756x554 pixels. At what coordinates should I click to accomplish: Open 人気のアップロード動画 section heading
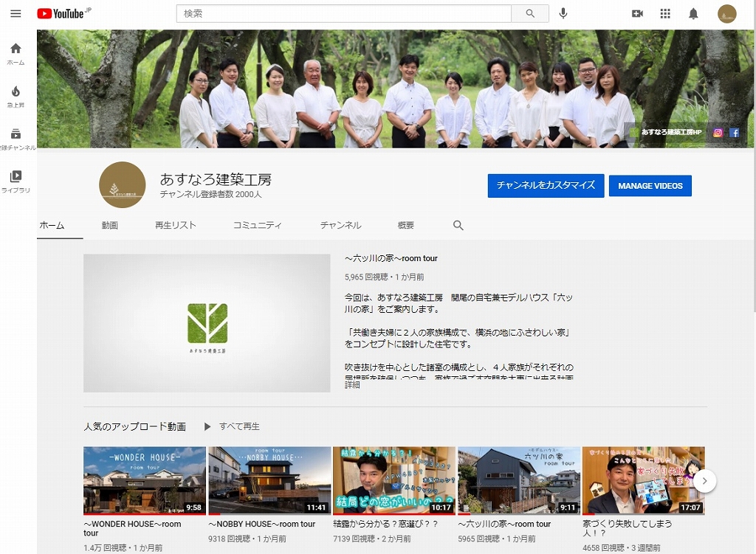134,426
